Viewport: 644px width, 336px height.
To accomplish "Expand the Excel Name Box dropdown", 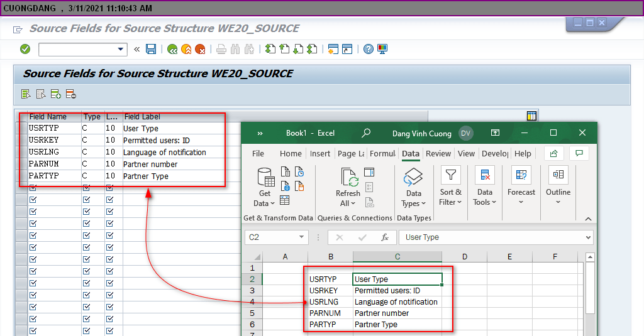I will 302,237.
